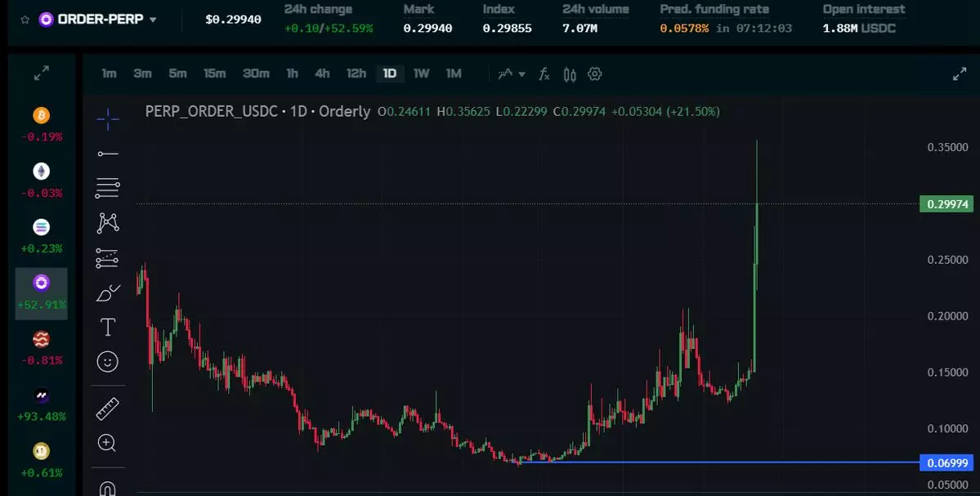Screen dimensions: 980x496
Task: Switch to the 4h timeframe
Action: pos(322,74)
